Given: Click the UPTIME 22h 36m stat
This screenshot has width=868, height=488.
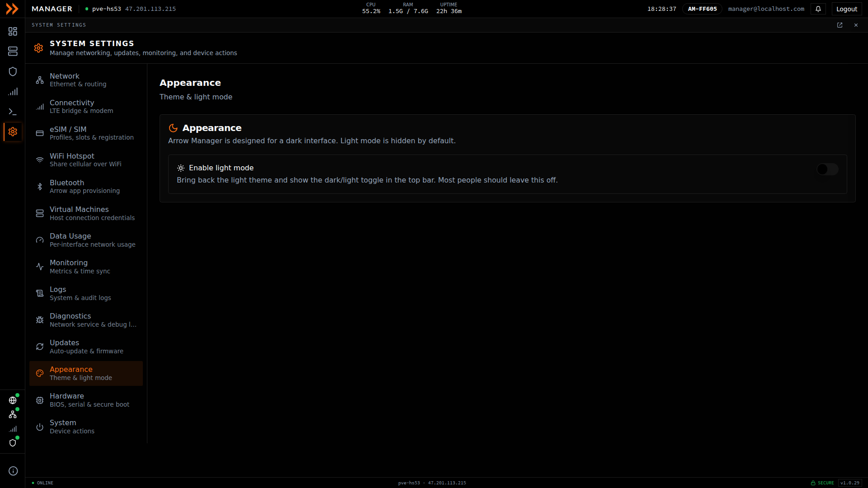Looking at the screenshot, I should [x=448, y=9].
